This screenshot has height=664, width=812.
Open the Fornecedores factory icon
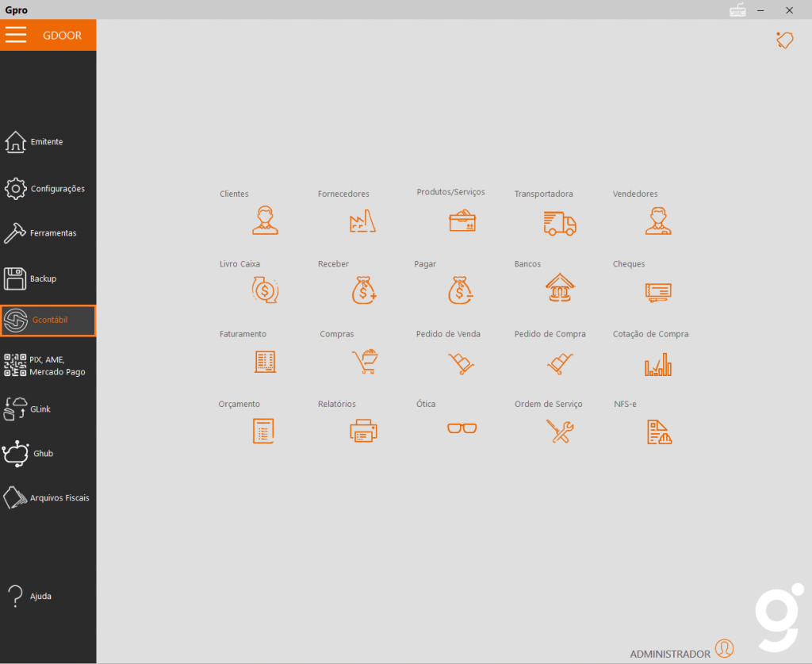(x=362, y=221)
